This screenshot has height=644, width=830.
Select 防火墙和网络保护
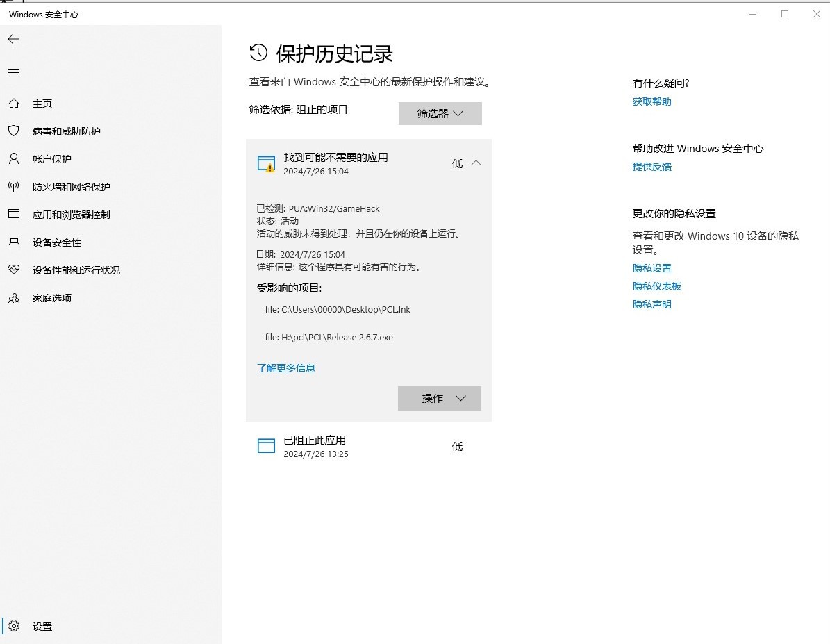point(72,186)
